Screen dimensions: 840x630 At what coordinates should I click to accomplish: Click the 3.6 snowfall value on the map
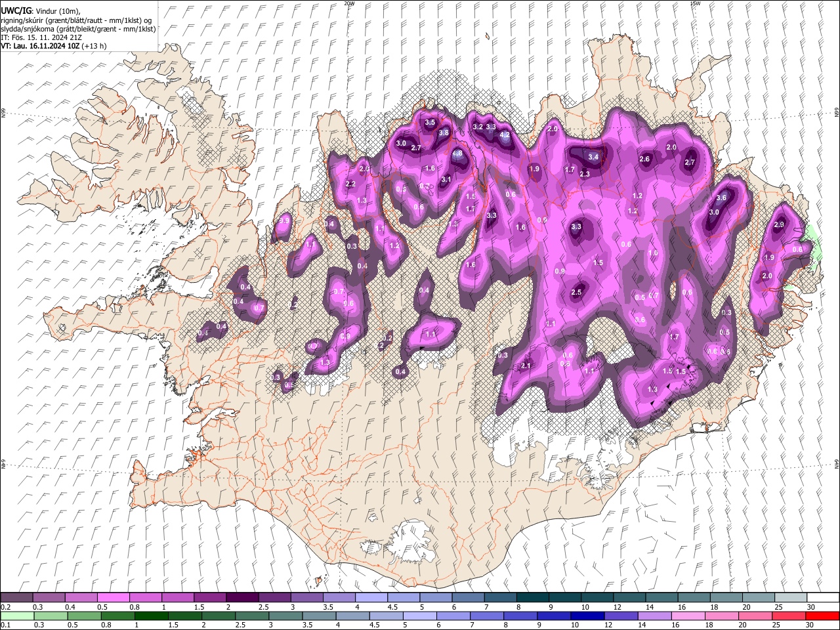point(721,198)
